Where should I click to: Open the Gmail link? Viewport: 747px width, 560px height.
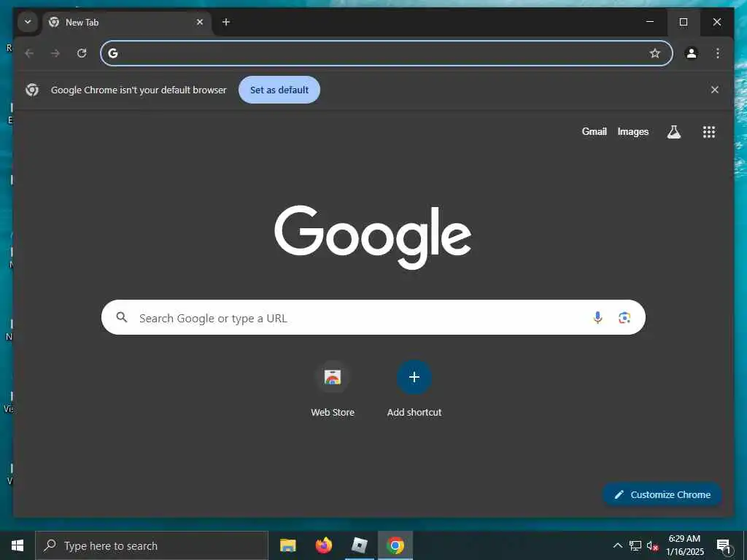tap(594, 131)
